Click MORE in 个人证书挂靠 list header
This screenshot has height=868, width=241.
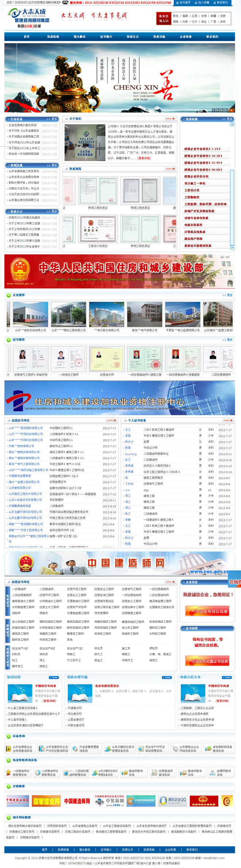point(228,420)
